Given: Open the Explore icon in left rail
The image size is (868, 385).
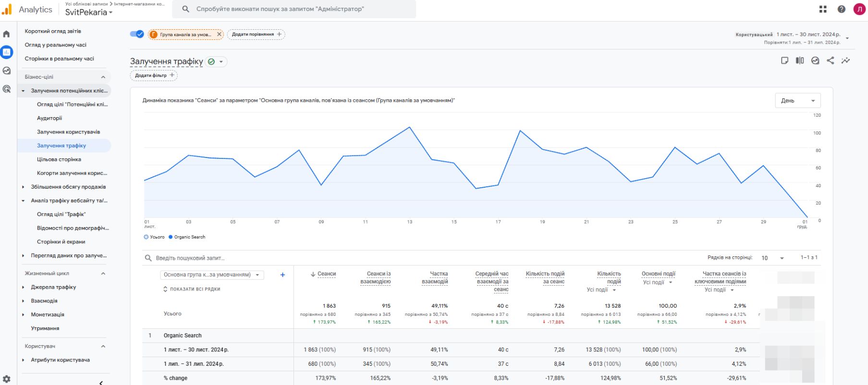Looking at the screenshot, I should (6, 71).
